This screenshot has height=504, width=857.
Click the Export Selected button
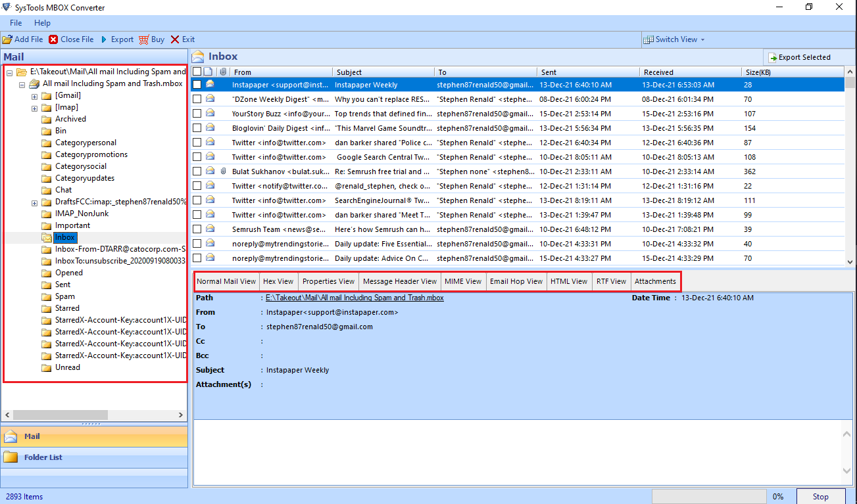(x=800, y=57)
